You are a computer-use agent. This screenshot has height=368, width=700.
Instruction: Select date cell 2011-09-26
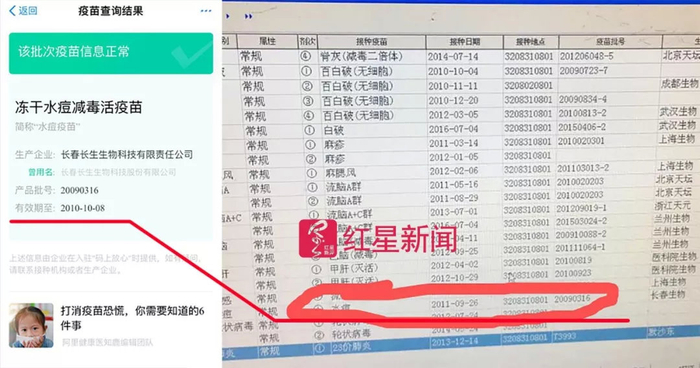pyautogui.click(x=454, y=304)
